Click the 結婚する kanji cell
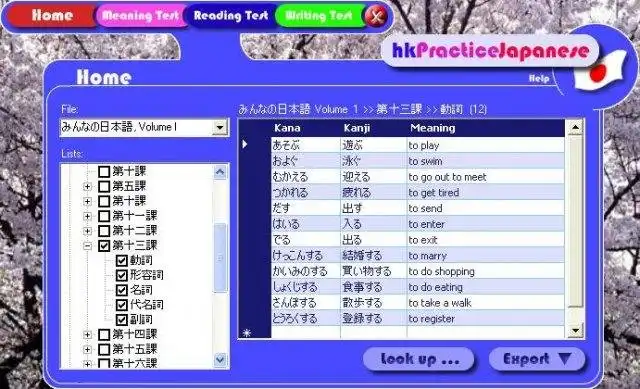The height and width of the screenshot is (389, 640). (373, 256)
